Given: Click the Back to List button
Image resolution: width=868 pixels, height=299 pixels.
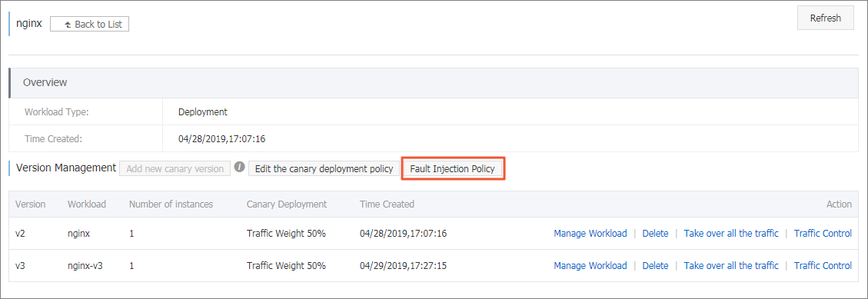Looking at the screenshot, I should tap(90, 25).
